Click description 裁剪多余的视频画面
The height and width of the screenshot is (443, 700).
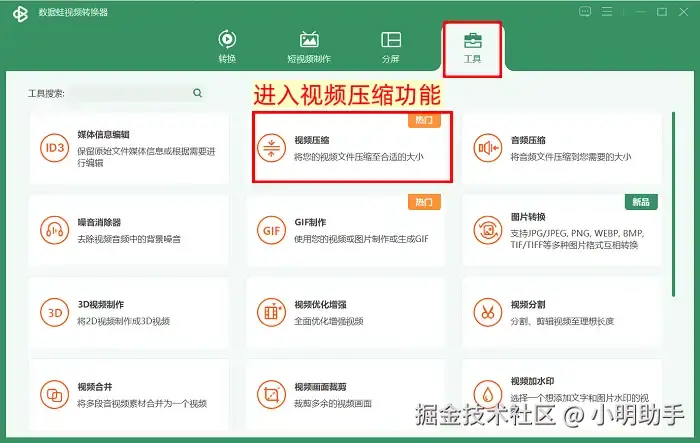pos(333,403)
